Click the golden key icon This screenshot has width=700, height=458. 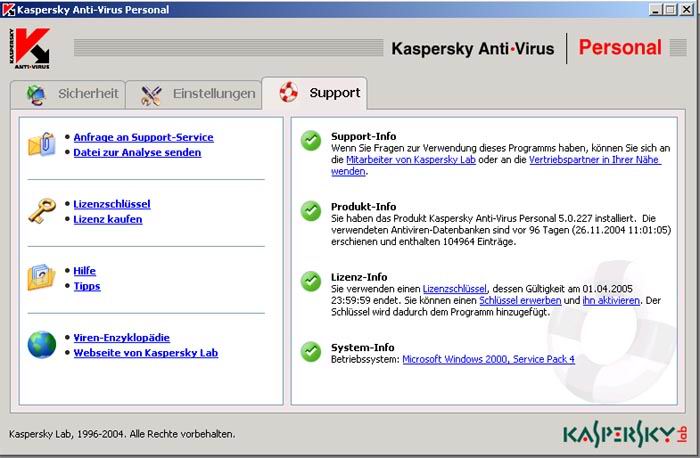tap(42, 211)
